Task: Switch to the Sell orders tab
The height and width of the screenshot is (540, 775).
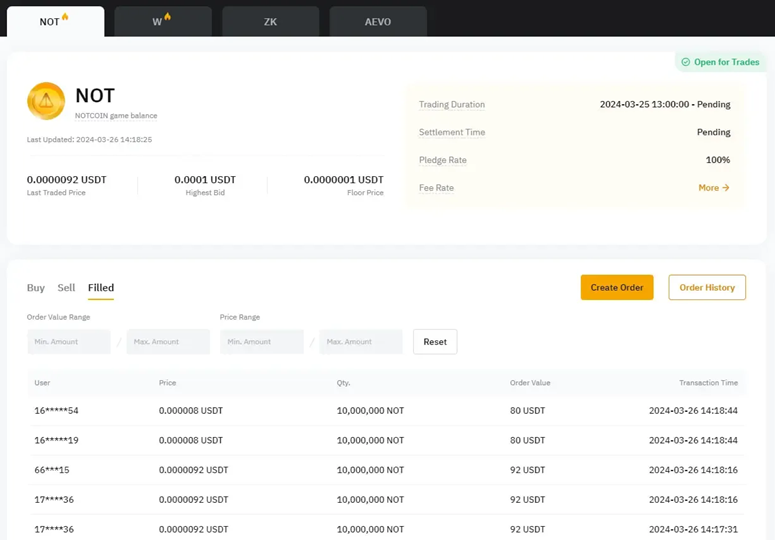Action: (66, 288)
